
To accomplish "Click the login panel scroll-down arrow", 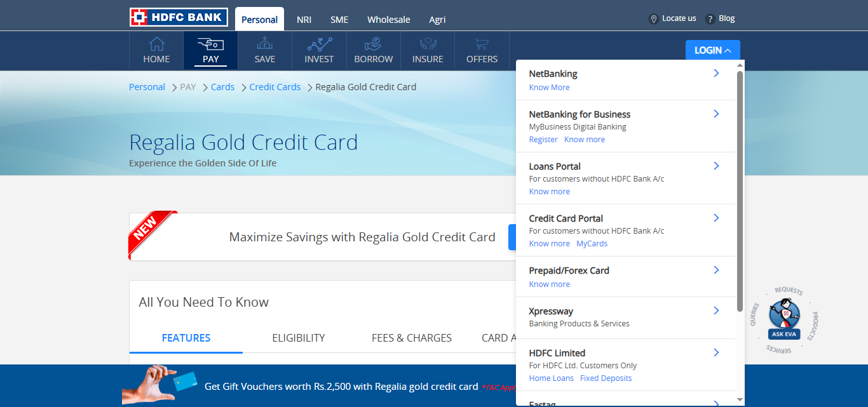I will coord(740,399).
